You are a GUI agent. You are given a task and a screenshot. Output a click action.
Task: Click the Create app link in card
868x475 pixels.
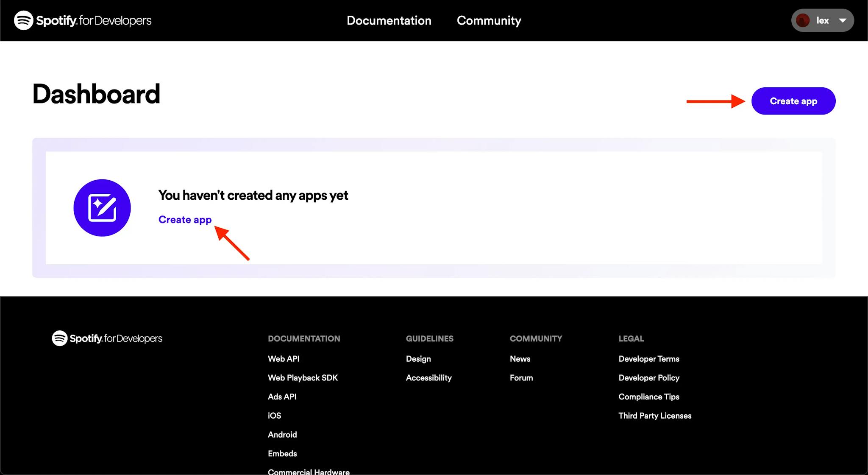coord(185,219)
